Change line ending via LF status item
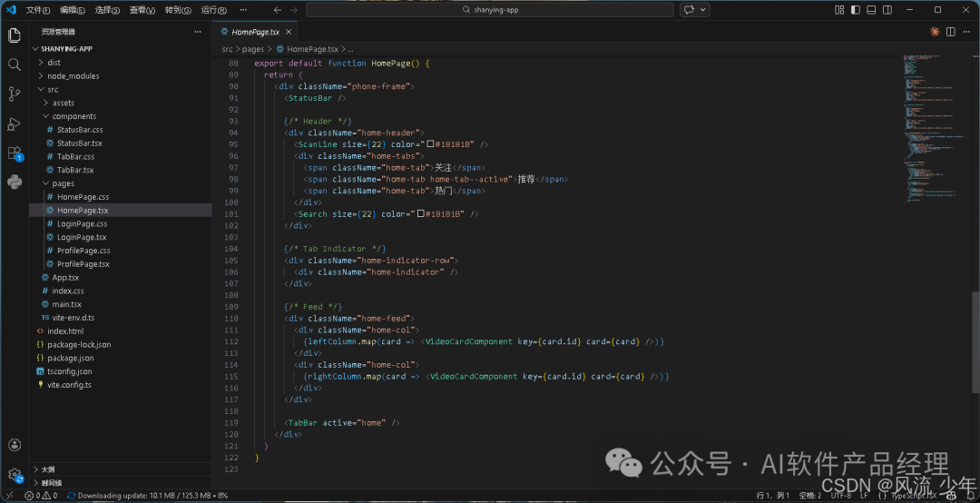Screen dimensions: 980x503 click(x=865, y=496)
